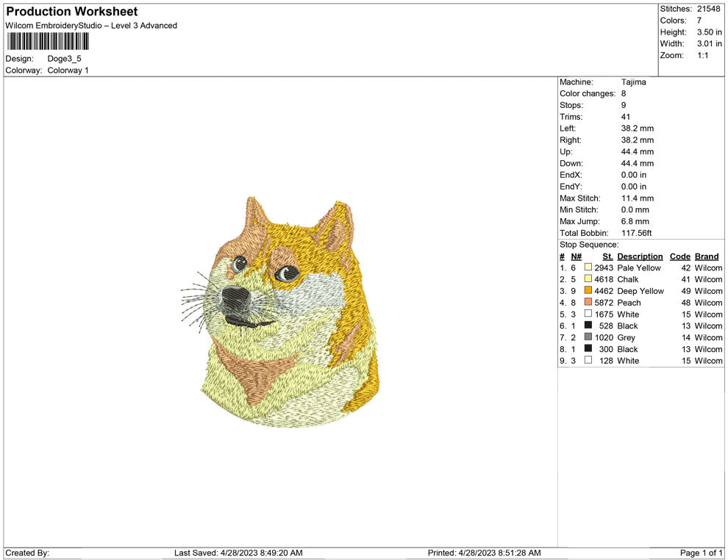Click the Up value 44.4 mm
This screenshot has width=728, height=560.
[638, 151]
